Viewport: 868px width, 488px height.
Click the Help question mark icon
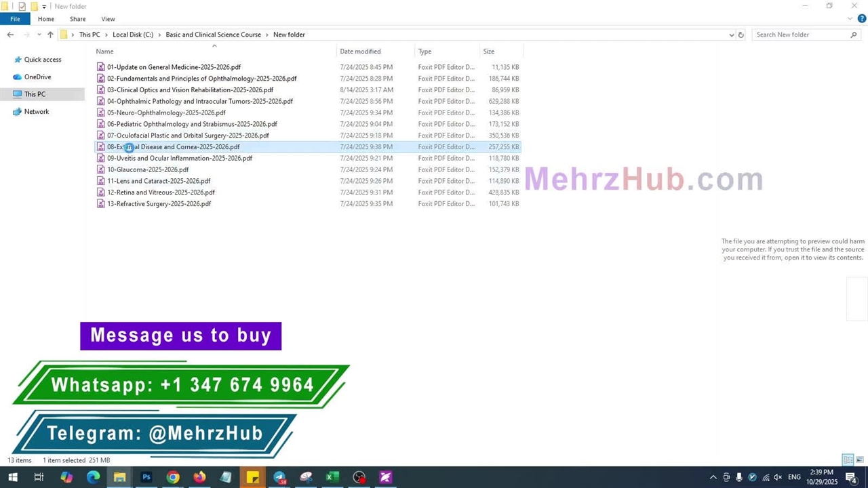(x=862, y=19)
